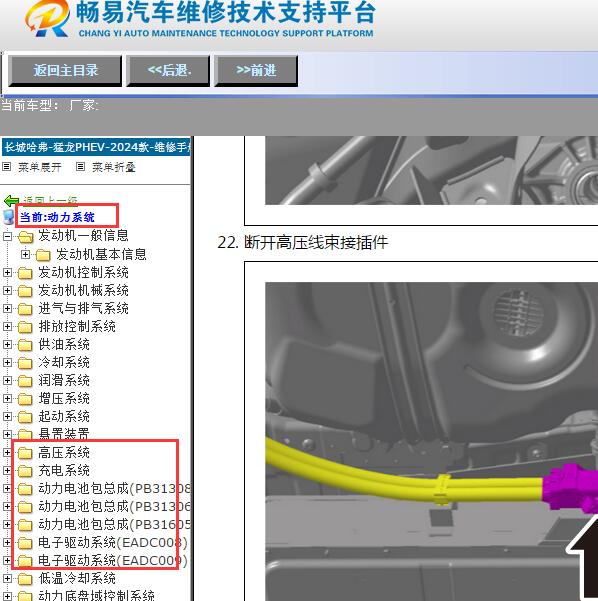Open 发动机机械系统 tree item
This screenshot has width=598, height=601.
pos(83,291)
